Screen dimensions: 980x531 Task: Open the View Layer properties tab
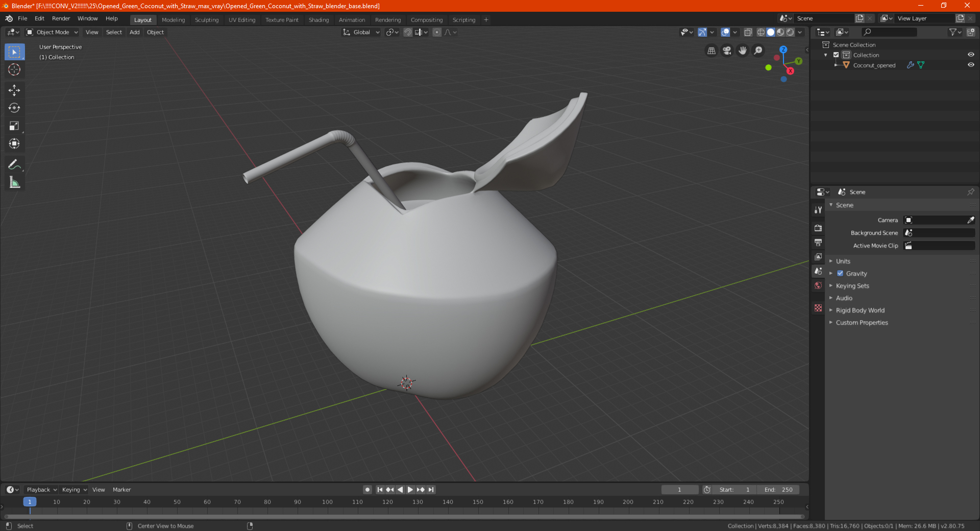click(x=818, y=256)
